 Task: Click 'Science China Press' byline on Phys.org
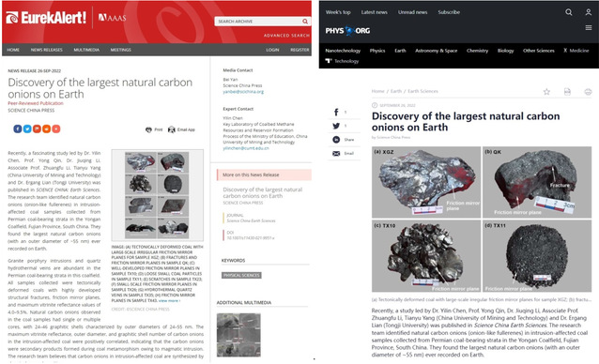point(393,137)
